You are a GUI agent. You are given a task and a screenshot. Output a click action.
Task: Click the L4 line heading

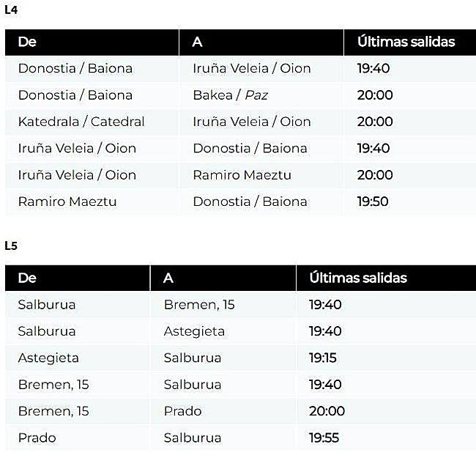pos(11,10)
